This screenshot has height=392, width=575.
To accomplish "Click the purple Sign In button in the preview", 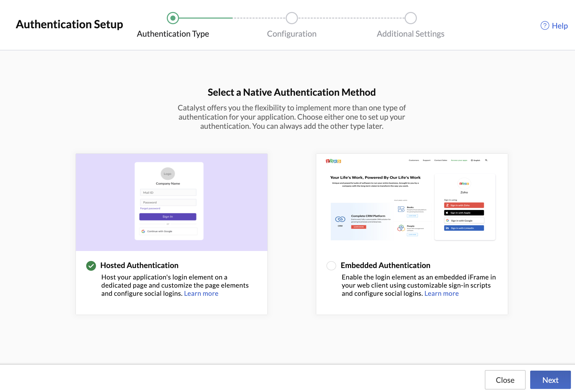I will [168, 216].
